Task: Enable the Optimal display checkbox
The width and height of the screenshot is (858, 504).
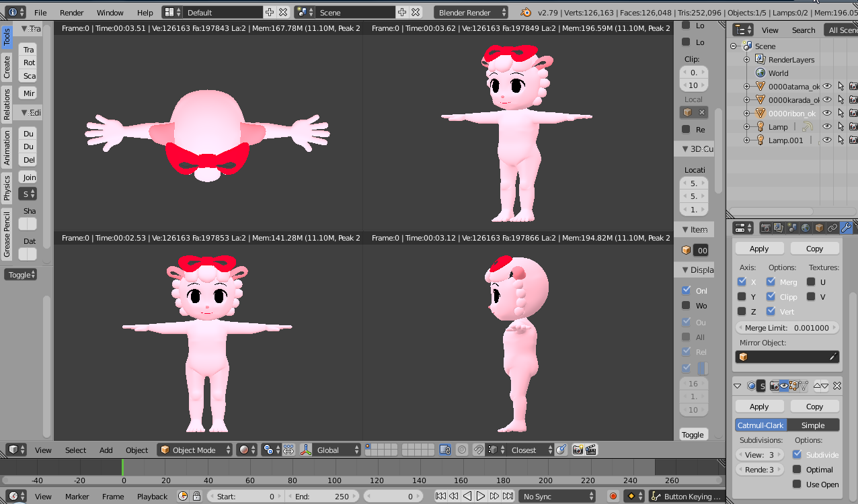Action: coord(797,470)
